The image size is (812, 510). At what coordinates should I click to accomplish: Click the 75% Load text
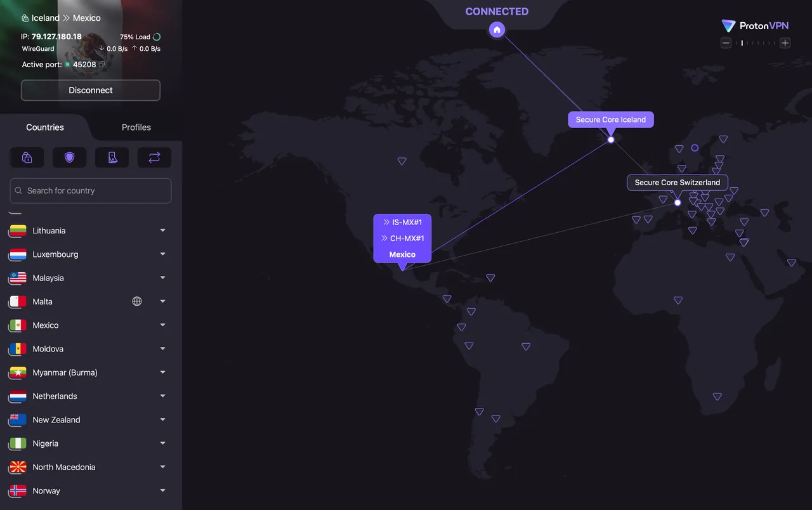pos(135,37)
